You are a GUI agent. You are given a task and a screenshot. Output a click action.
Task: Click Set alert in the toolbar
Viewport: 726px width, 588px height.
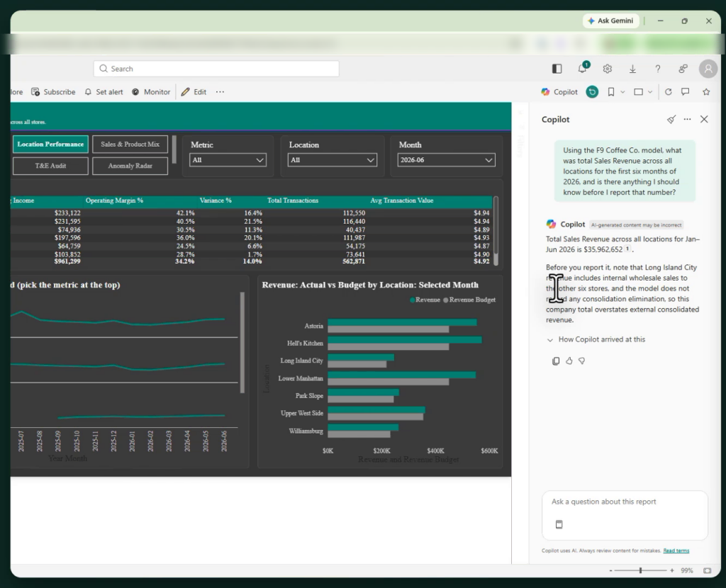coord(104,92)
